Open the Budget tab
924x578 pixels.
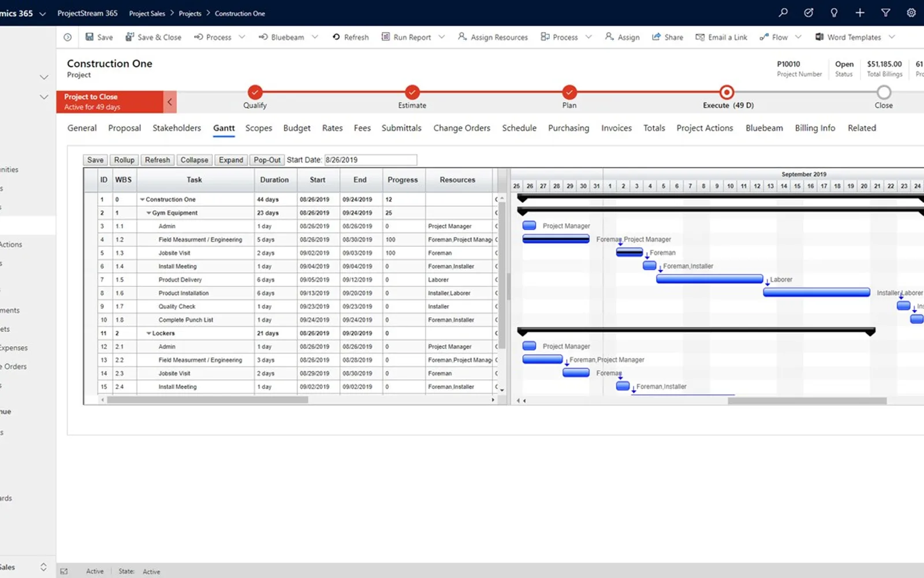coord(297,128)
